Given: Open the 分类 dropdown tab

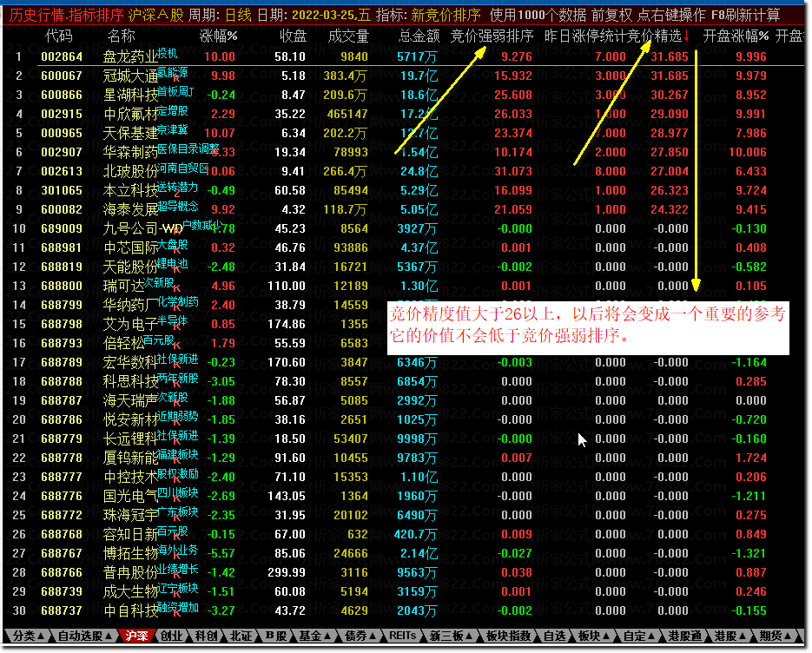Looking at the screenshot, I should (28, 637).
